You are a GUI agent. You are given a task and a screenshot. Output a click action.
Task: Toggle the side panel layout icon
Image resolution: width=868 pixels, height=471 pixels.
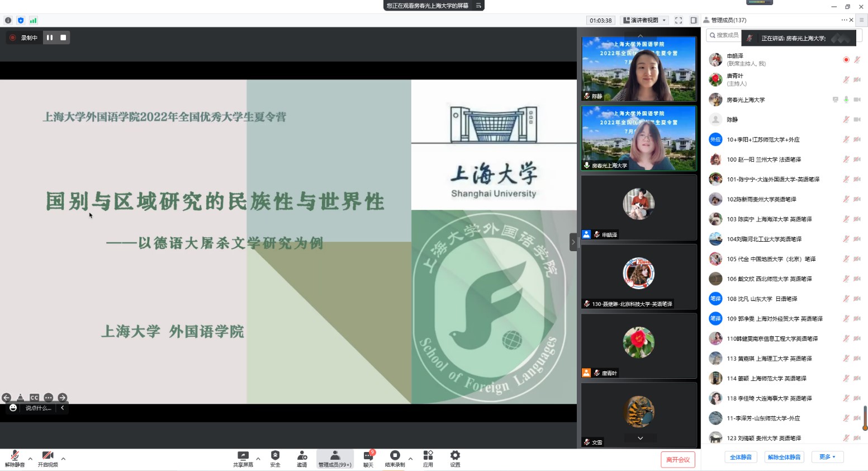click(x=694, y=20)
